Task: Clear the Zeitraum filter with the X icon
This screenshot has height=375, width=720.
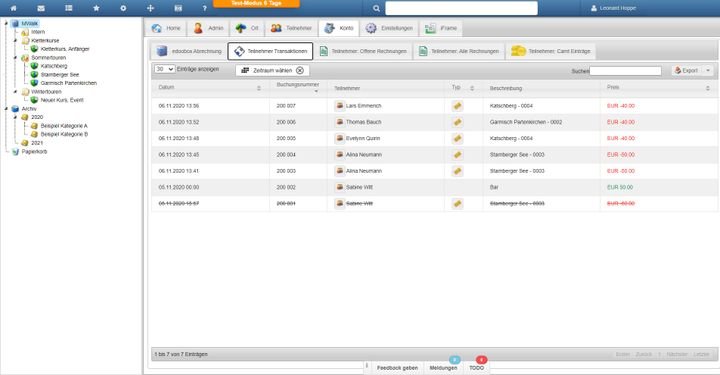Action: click(x=300, y=70)
